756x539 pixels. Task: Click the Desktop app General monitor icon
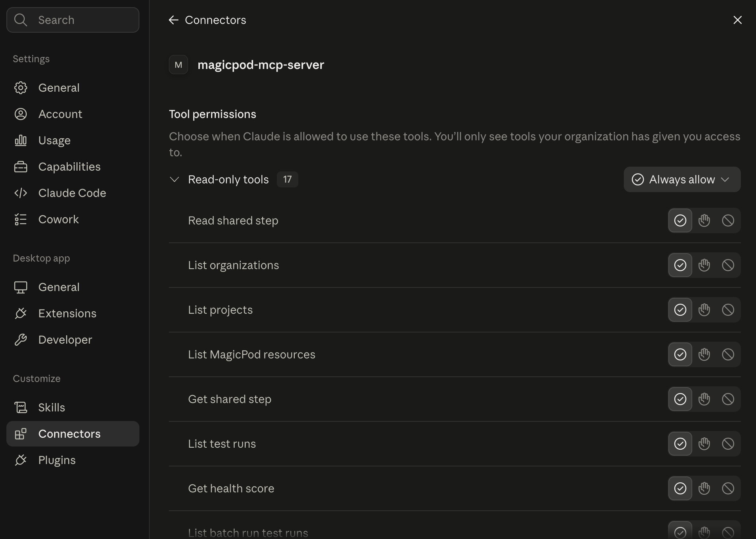(21, 287)
